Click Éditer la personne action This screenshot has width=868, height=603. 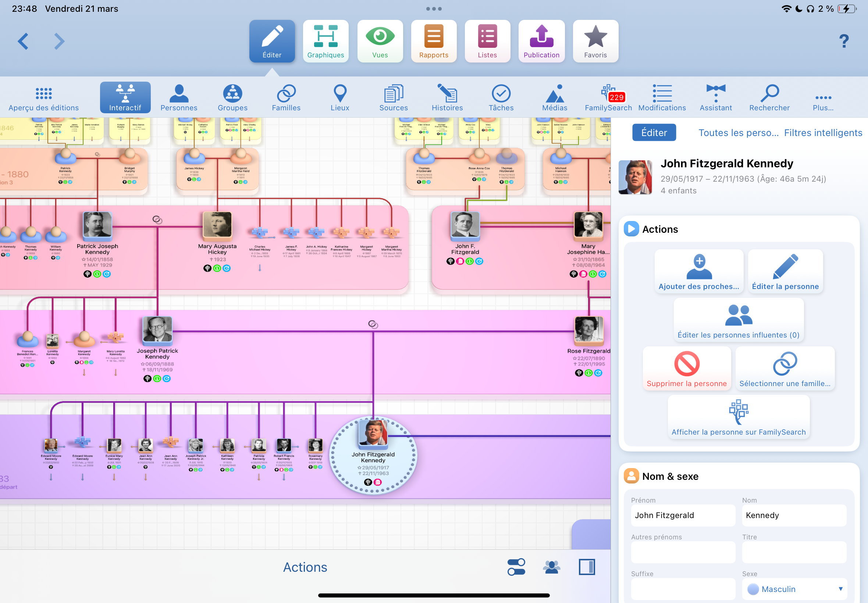[x=785, y=271]
